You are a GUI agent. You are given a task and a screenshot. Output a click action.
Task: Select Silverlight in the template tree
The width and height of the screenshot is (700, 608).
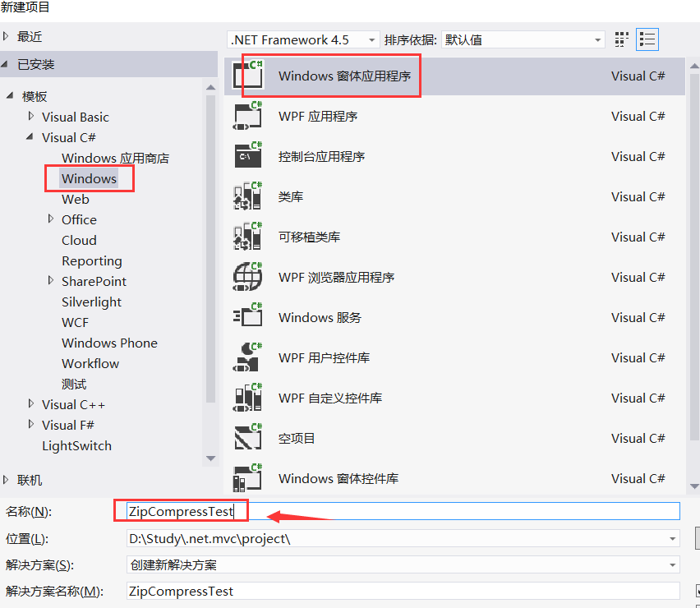(x=91, y=302)
